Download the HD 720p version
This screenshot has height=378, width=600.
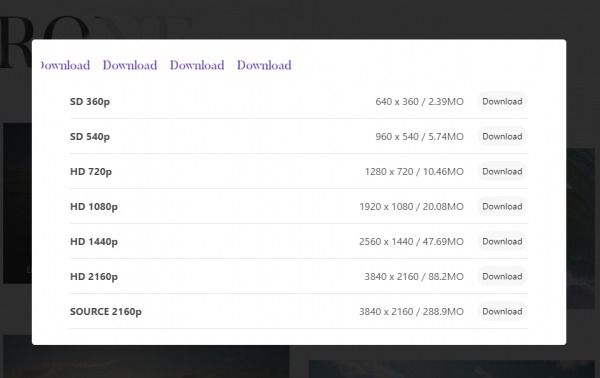[502, 171]
